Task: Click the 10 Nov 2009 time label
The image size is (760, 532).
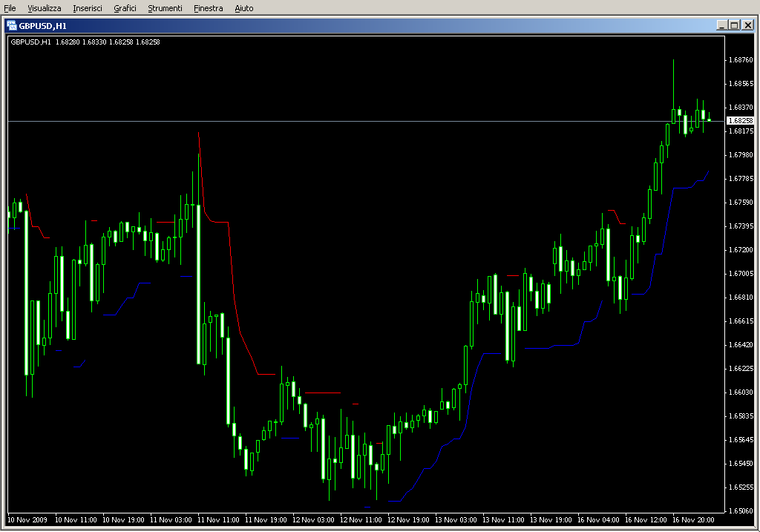Action: 27,520
